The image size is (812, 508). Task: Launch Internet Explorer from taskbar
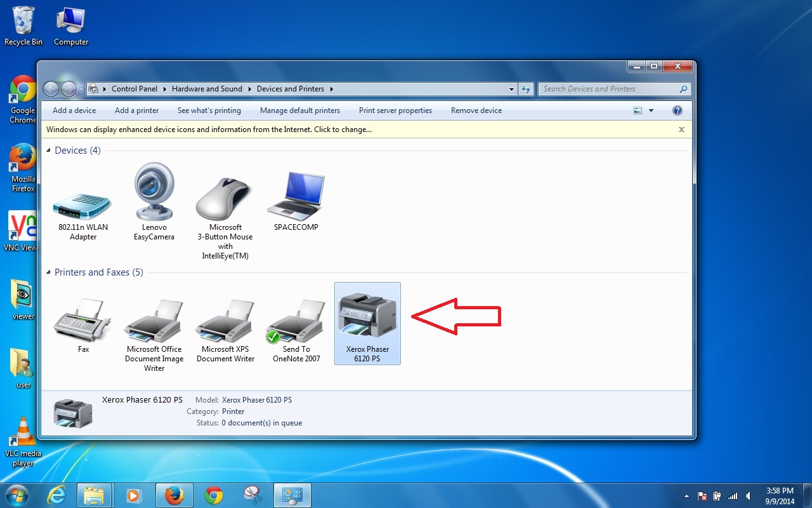click(x=56, y=495)
